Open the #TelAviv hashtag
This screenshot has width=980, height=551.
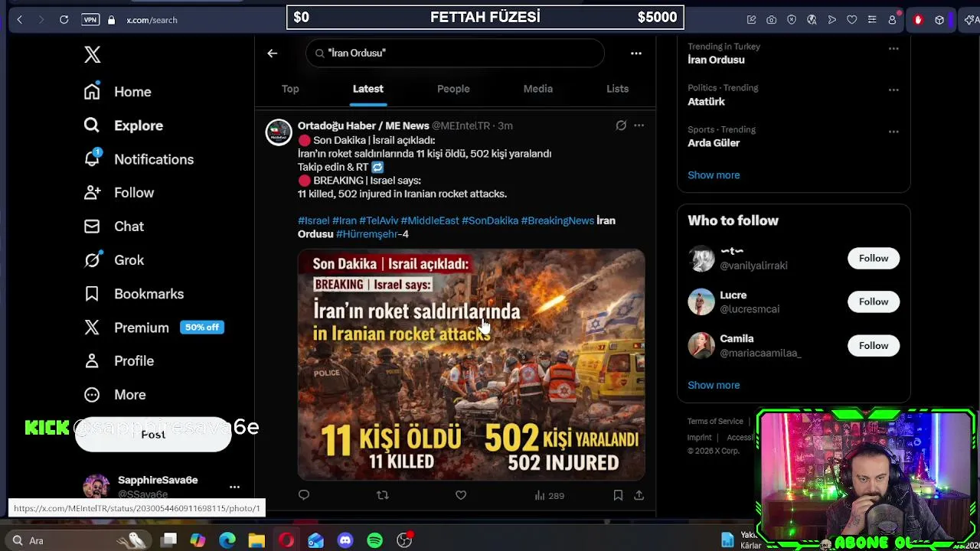tap(378, 220)
